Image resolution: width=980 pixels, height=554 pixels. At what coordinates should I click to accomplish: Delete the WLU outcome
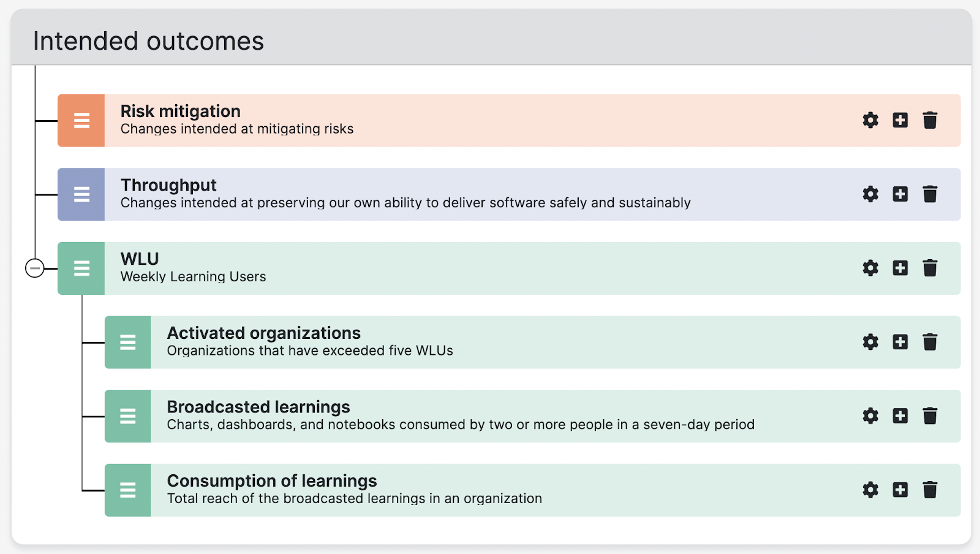coord(930,268)
